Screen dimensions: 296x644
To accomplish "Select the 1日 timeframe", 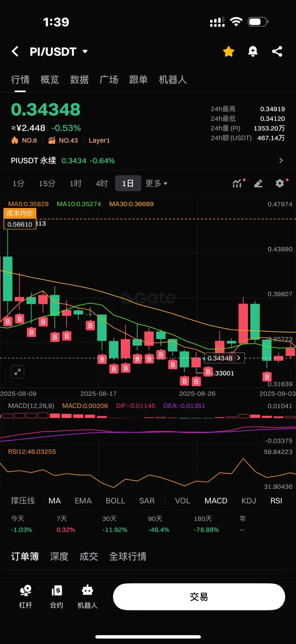I will tap(128, 184).
